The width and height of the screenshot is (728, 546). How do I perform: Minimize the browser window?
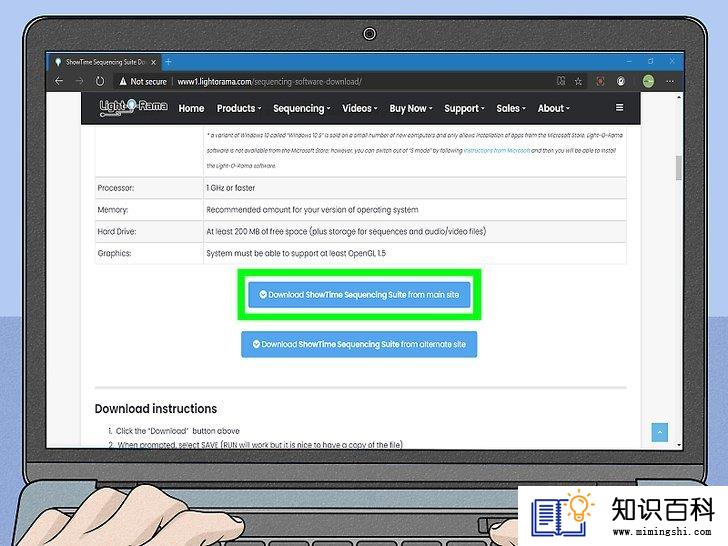click(x=629, y=61)
